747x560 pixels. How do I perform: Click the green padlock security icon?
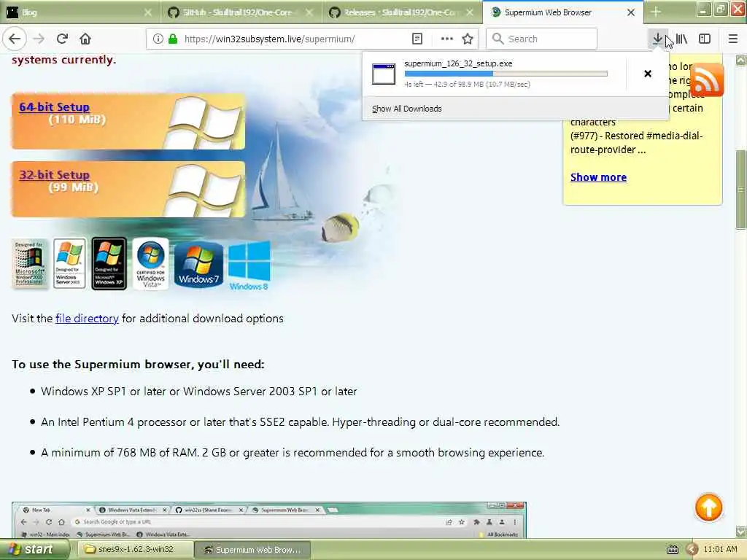173,39
